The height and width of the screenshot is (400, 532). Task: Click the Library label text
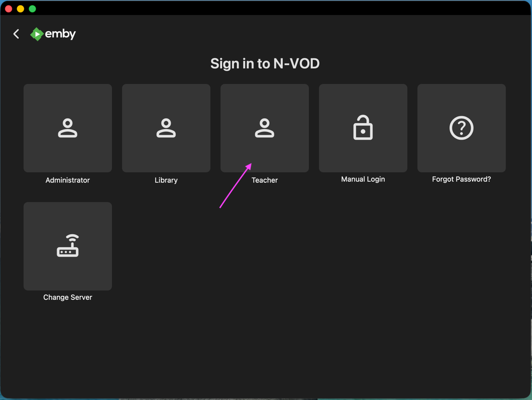click(x=166, y=180)
